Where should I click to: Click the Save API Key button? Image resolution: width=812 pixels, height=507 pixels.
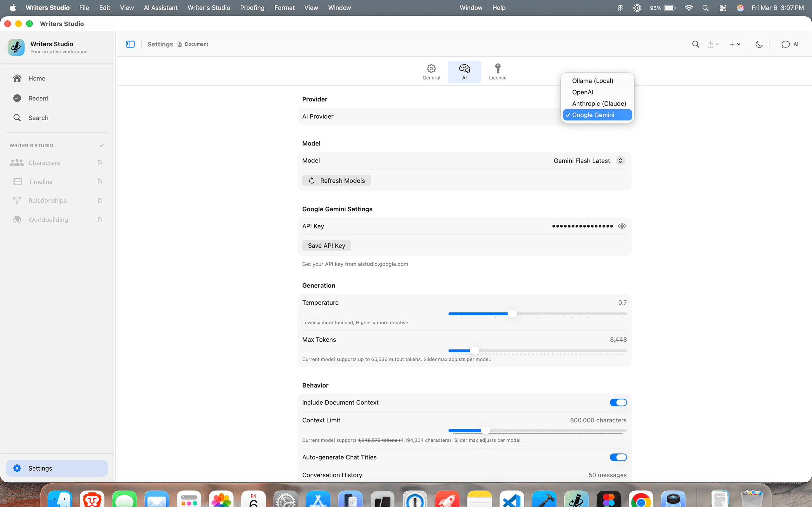click(x=326, y=245)
